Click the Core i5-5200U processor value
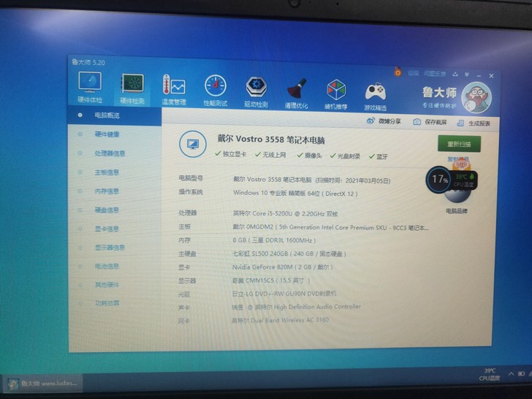The image size is (532, 399). 285,213
